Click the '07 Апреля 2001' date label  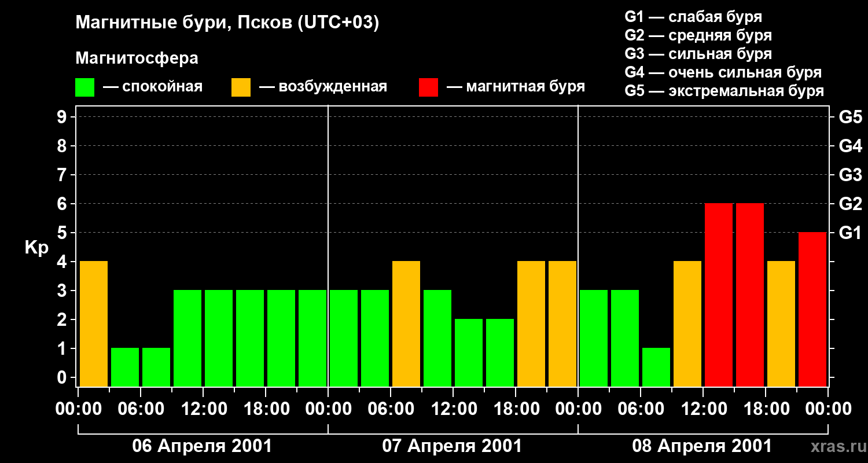tap(453, 446)
